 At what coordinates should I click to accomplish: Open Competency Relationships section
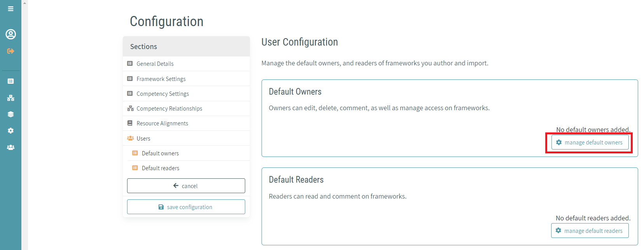point(186,108)
